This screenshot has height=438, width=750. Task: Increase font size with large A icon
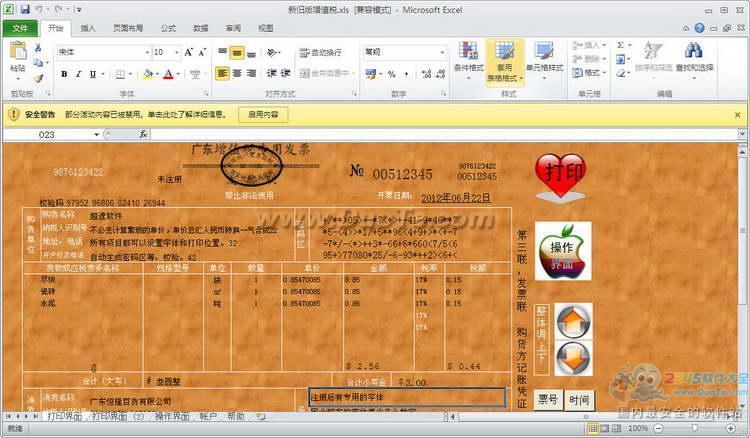[188, 52]
